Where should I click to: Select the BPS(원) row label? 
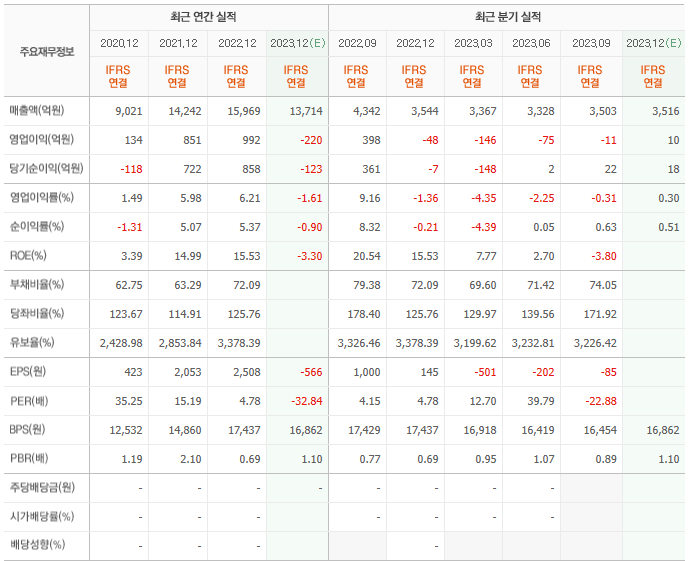[27, 430]
